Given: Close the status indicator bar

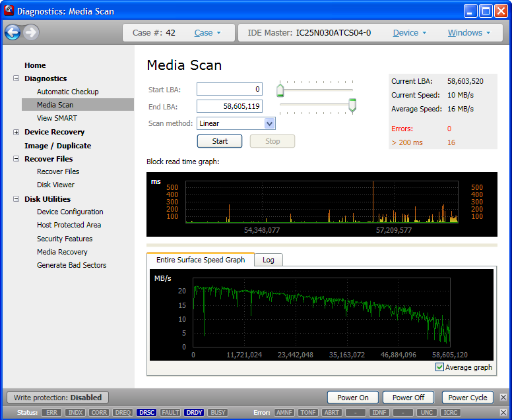Looking at the screenshot, I should click(x=503, y=413).
